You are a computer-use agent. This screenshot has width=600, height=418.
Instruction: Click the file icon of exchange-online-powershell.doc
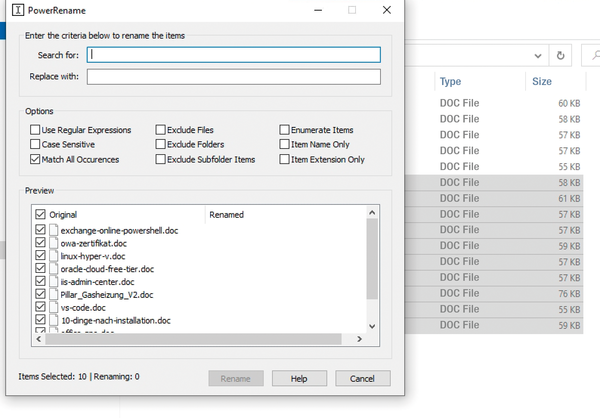pos(54,230)
